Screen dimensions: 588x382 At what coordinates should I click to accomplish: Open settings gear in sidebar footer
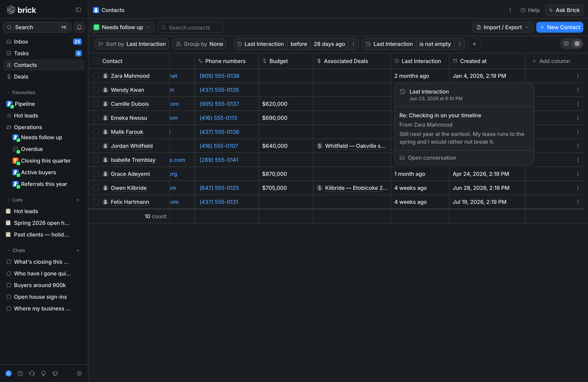(79, 373)
